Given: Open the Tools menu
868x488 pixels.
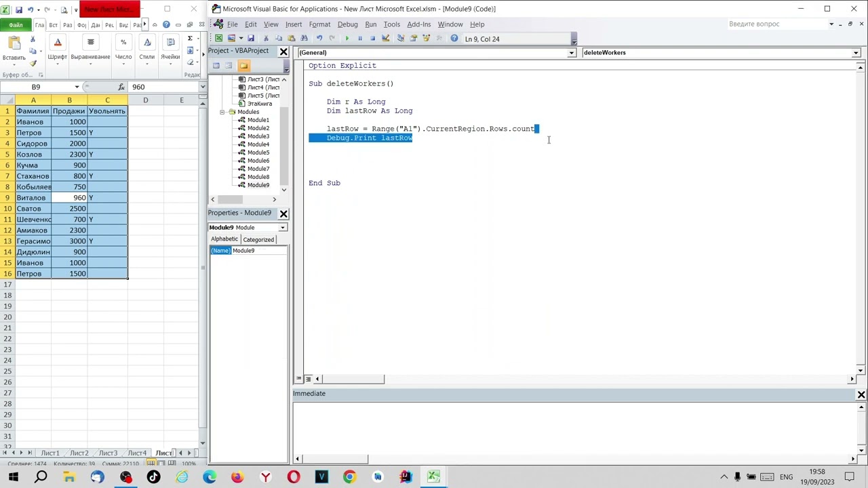Looking at the screenshot, I should point(391,24).
